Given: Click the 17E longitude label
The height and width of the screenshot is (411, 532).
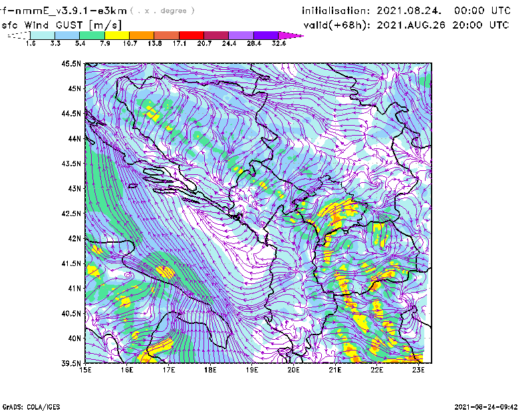Looking at the screenshot, I should coord(169,370).
